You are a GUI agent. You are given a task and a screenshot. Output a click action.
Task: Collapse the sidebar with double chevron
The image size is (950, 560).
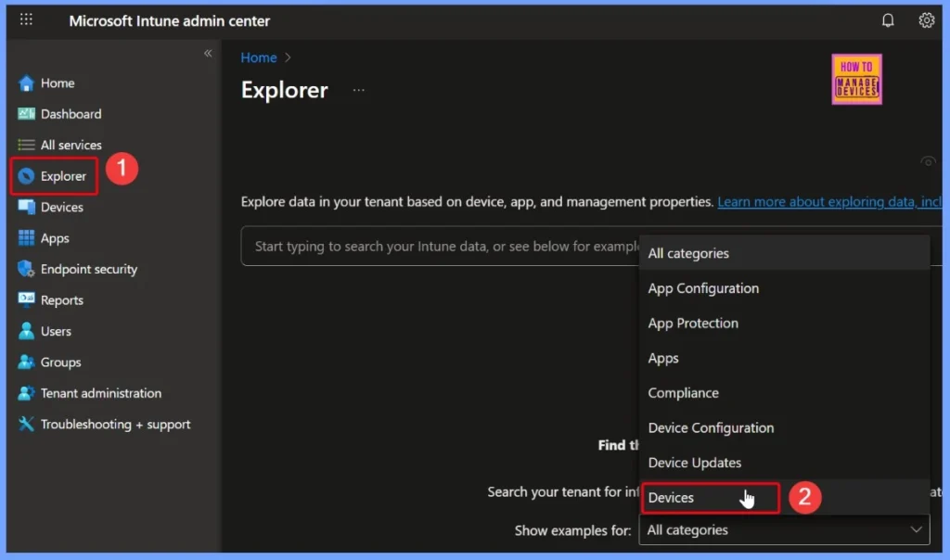click(208, 53)
